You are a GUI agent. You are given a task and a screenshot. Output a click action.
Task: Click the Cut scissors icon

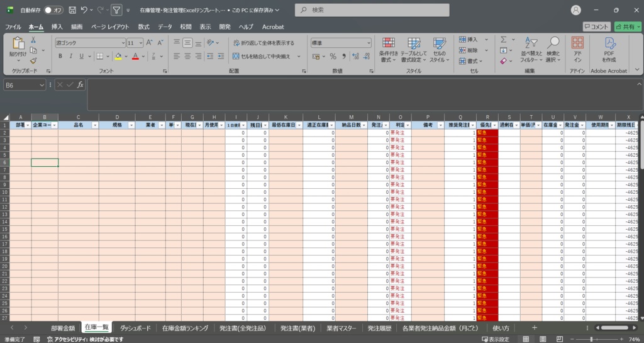click(33, 40)
